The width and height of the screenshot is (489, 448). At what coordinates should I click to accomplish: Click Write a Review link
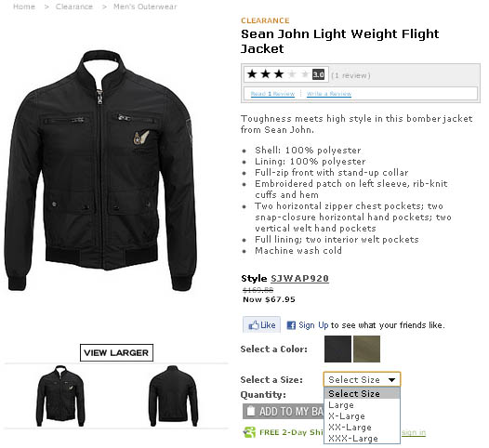click(x=329, y=94)
